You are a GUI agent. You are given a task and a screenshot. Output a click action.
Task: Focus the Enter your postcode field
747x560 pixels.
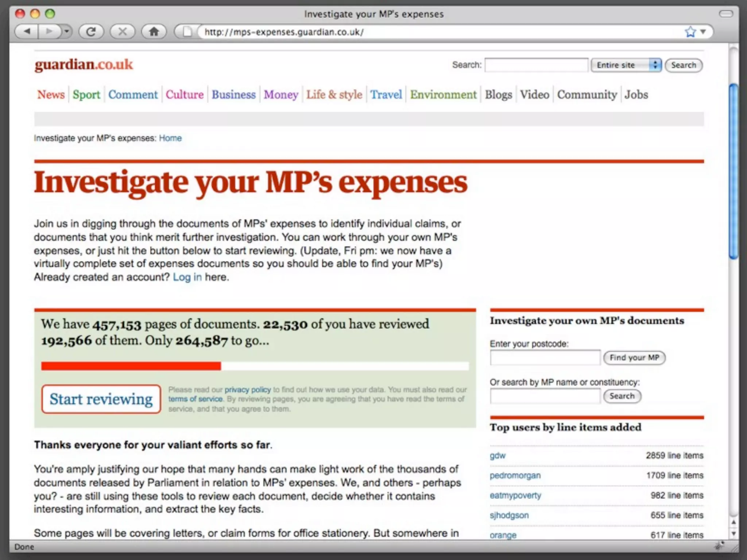click(545, 358)
